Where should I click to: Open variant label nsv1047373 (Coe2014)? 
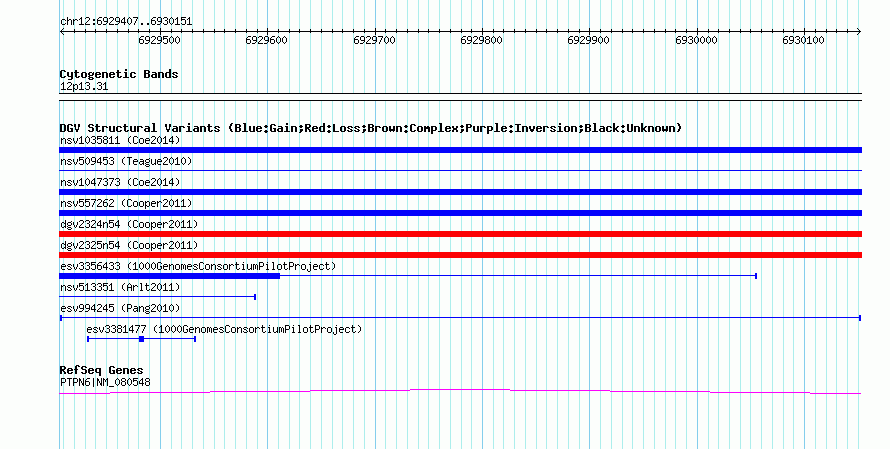tap(120, 182)
